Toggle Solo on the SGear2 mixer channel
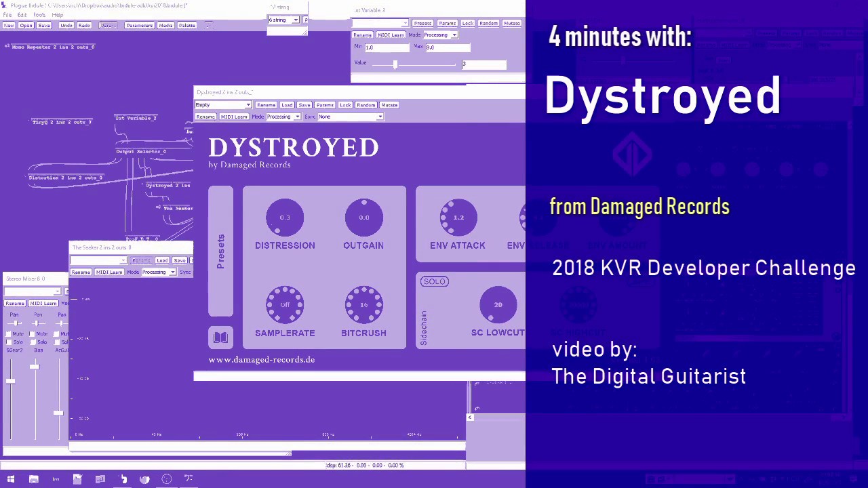 [x=9, y=342]
